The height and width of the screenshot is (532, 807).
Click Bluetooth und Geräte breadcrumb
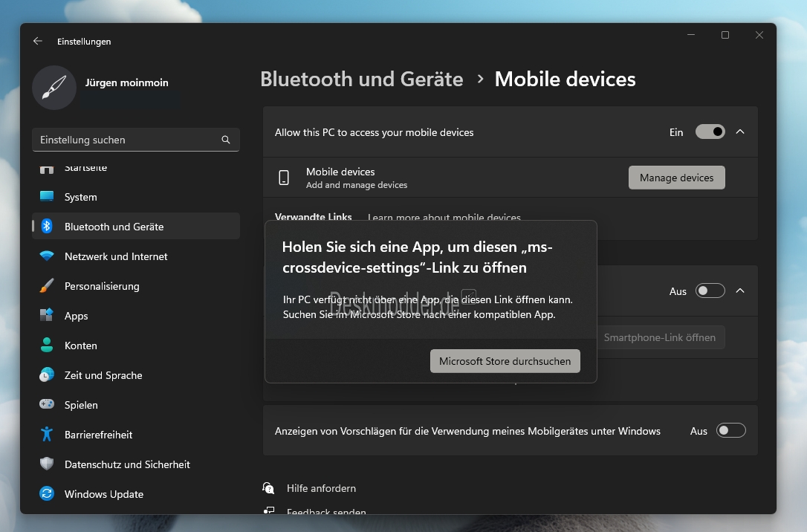pyautogui.click(x=362, y=80)
